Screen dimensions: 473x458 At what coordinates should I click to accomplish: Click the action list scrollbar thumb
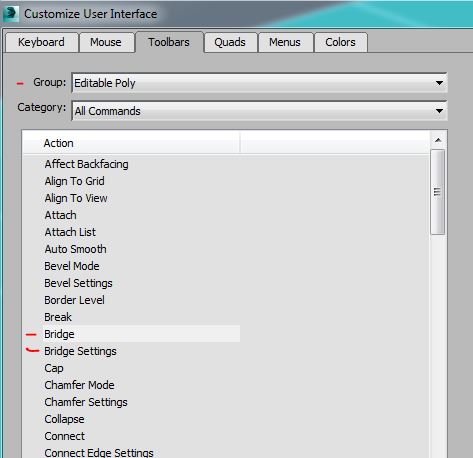(x=437, y=192)
